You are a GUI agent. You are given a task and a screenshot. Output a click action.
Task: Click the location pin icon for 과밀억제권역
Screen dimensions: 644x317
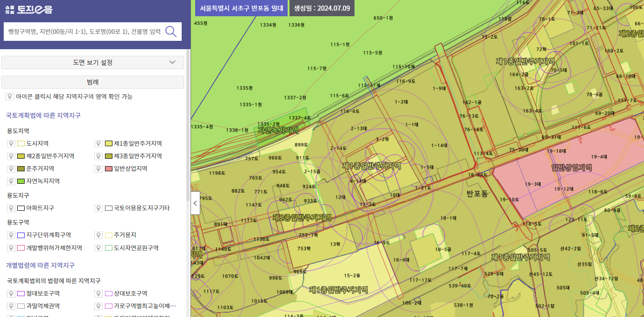click(x=10, y=306)
